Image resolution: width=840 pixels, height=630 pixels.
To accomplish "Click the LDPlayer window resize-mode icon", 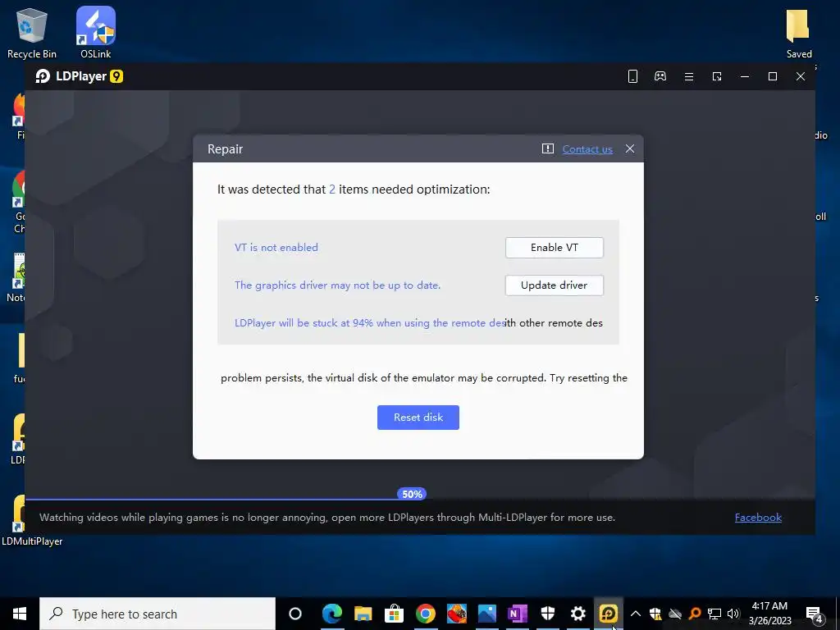I will (x=717, y=76).
